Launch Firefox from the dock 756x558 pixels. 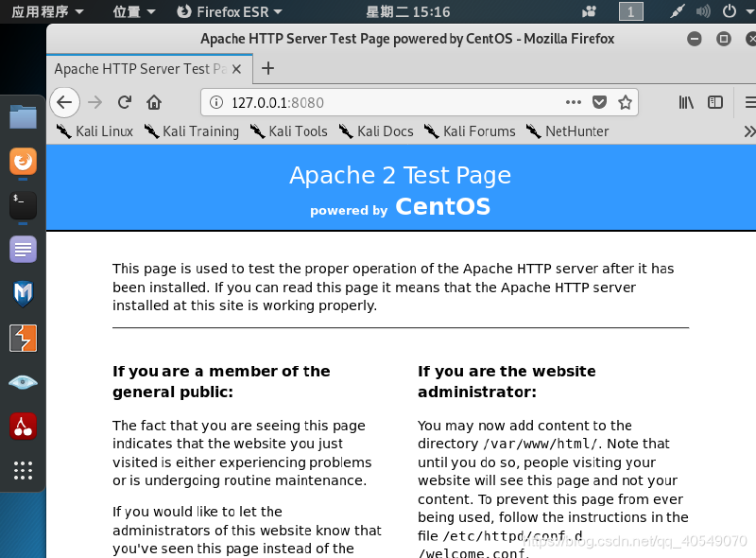coord(23,161)
